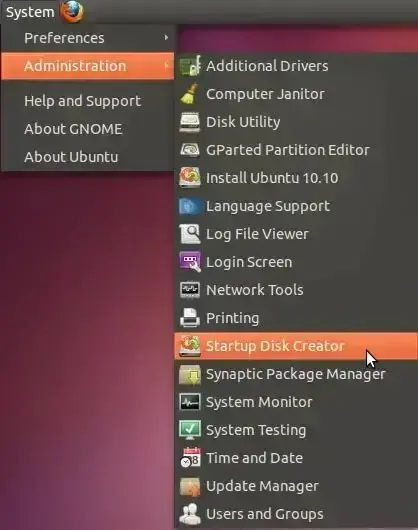The width and height of the screenshot is (418, 530).
Task: Click the Network Tools icon
Action: click(x=190, y=290)
